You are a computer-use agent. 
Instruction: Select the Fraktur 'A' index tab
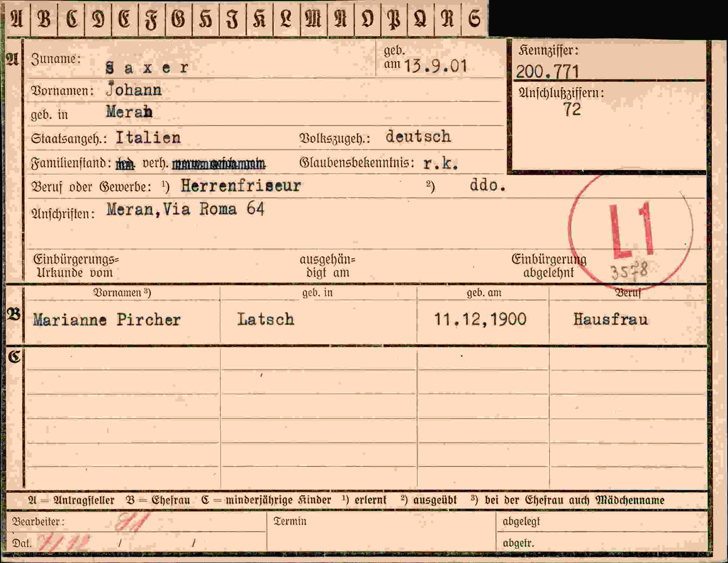[x=17, y=19]
